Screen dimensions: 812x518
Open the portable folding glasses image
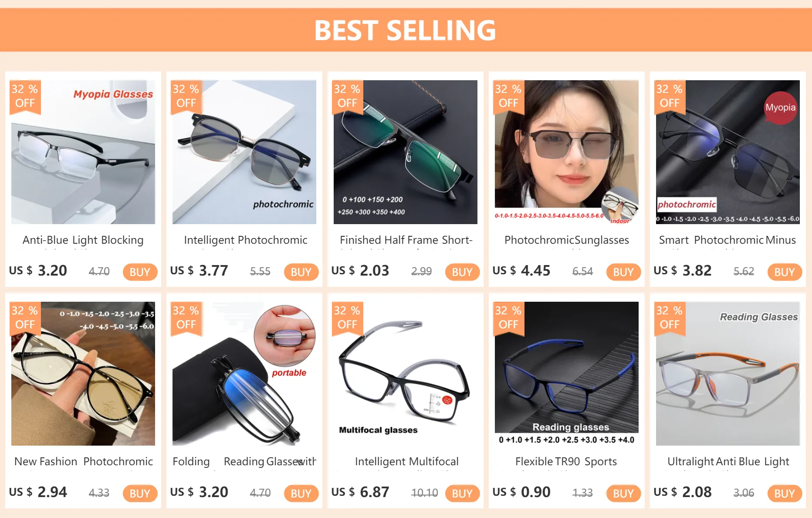pos(244,373)
